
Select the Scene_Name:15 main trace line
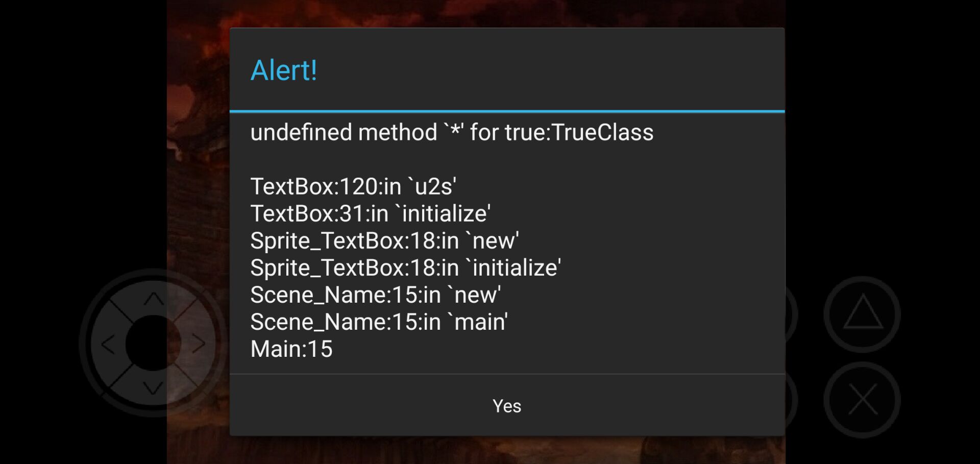click(x=379, y=322)
